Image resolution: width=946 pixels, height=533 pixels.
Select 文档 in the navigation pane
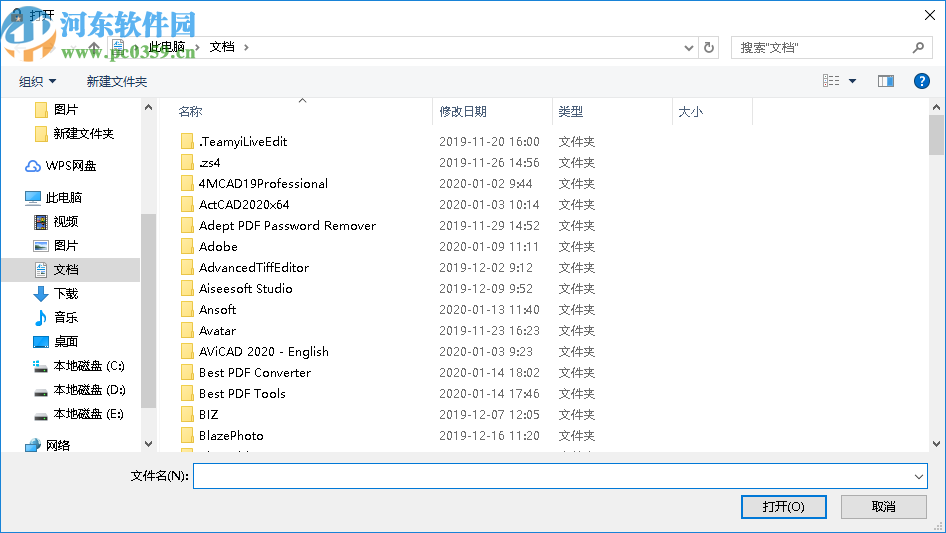click(x=65, y=270)
